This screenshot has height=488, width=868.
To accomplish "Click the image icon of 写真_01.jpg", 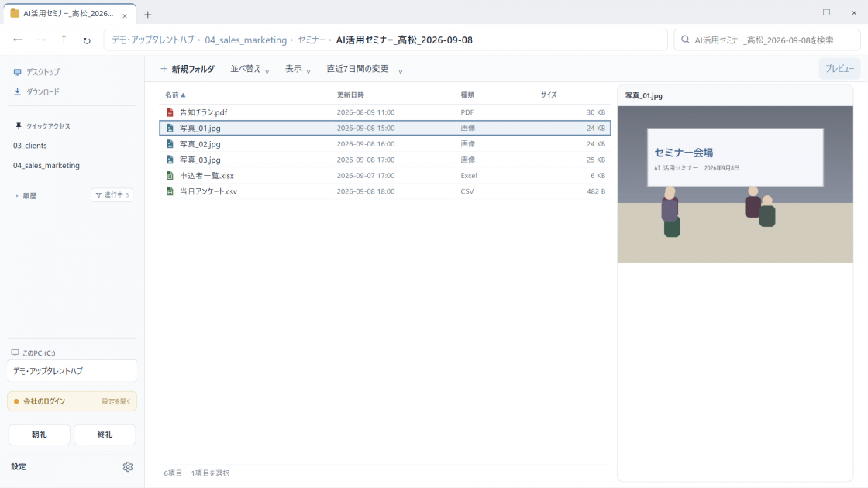I will [170, 128].
